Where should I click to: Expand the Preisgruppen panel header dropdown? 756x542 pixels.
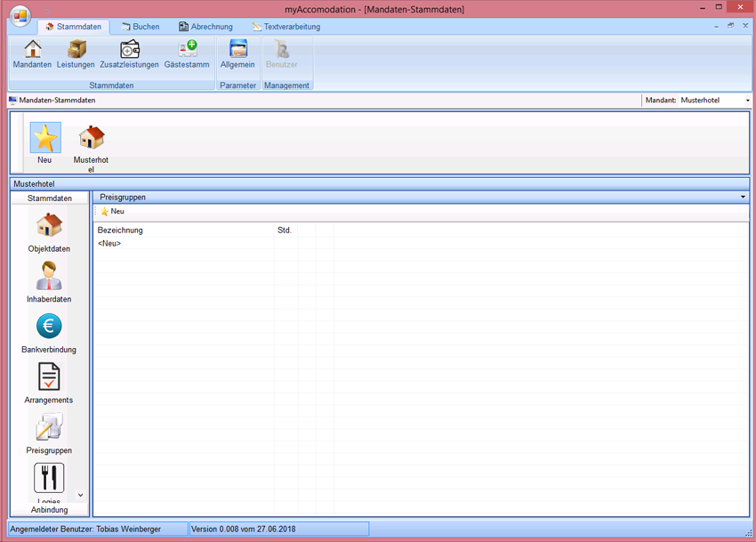tap(743, 197)
